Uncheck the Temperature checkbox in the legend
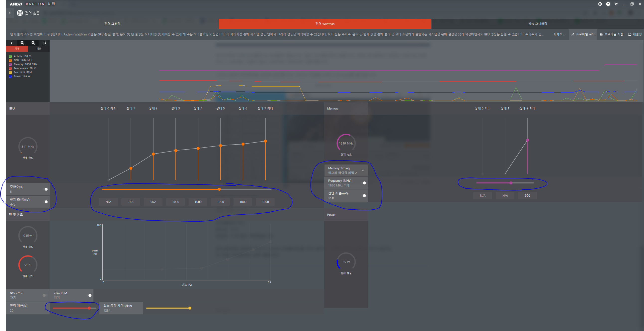The width and height of the screenshot is (644, 331). point(10,69)
